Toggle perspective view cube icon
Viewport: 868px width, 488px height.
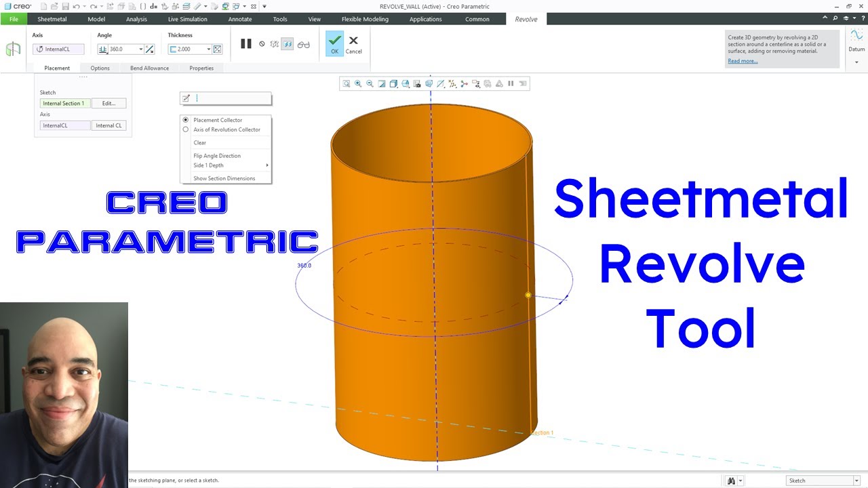[429, 83]
